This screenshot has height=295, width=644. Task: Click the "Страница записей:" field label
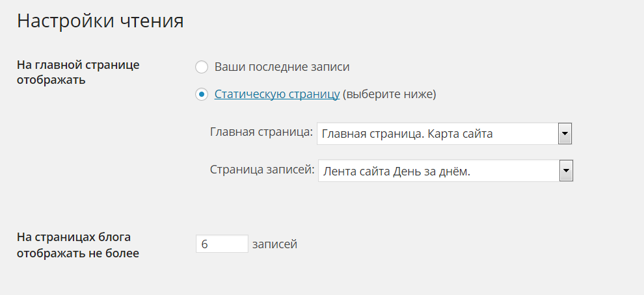tap(262, 170)
